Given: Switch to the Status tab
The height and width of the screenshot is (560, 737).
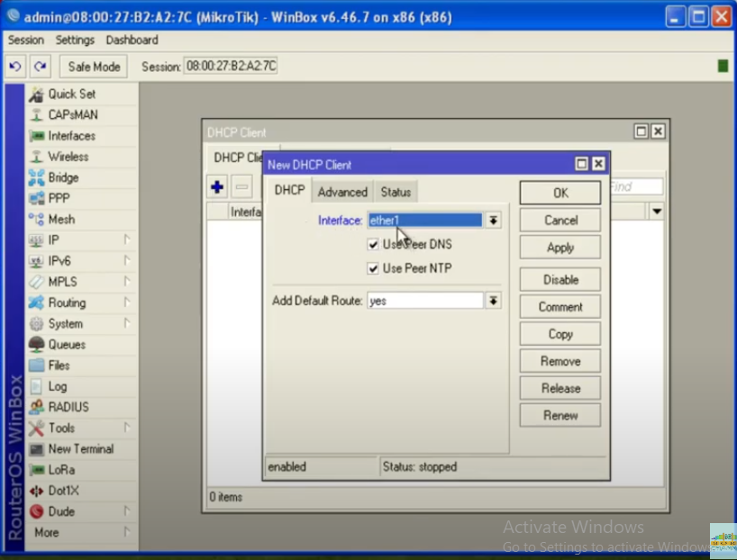Looking at the screenshot, I should tap(396, 192).
